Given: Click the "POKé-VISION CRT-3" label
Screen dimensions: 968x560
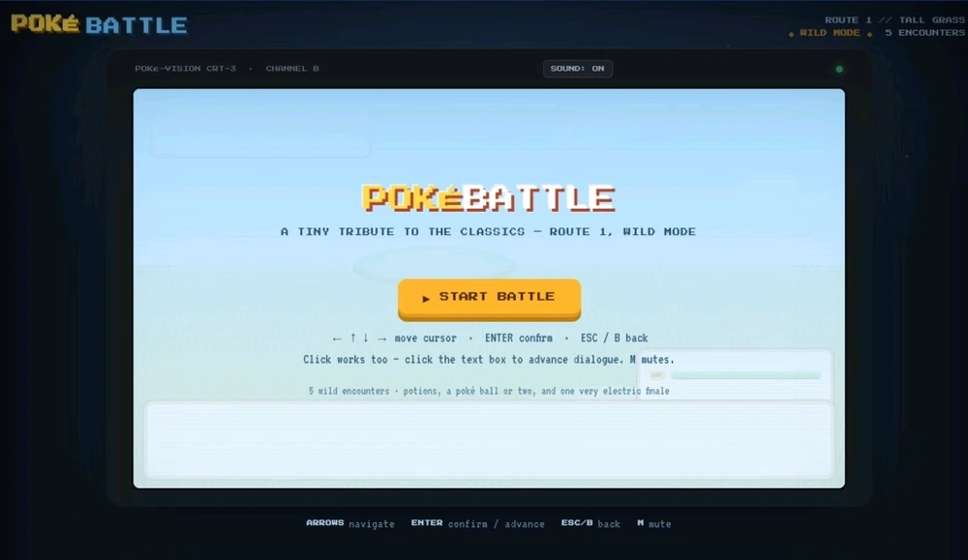Looking at the screenshot, I should tap(185, 69).
